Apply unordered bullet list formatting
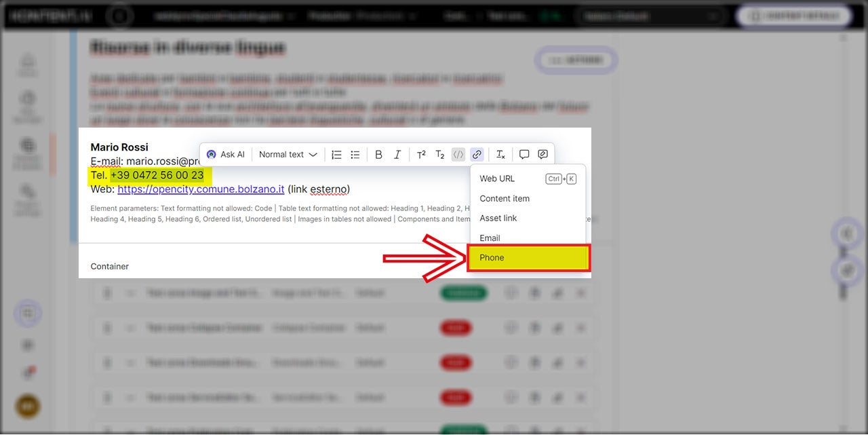The height and width of the screenshot is (435, 868). click(x=355, y=155)
